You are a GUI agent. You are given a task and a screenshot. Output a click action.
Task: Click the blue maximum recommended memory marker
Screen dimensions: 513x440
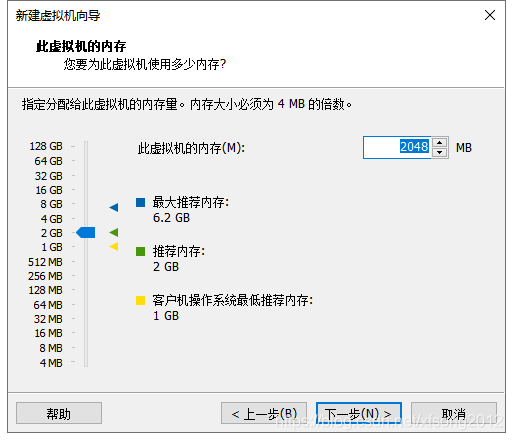(x=114, y=207)
